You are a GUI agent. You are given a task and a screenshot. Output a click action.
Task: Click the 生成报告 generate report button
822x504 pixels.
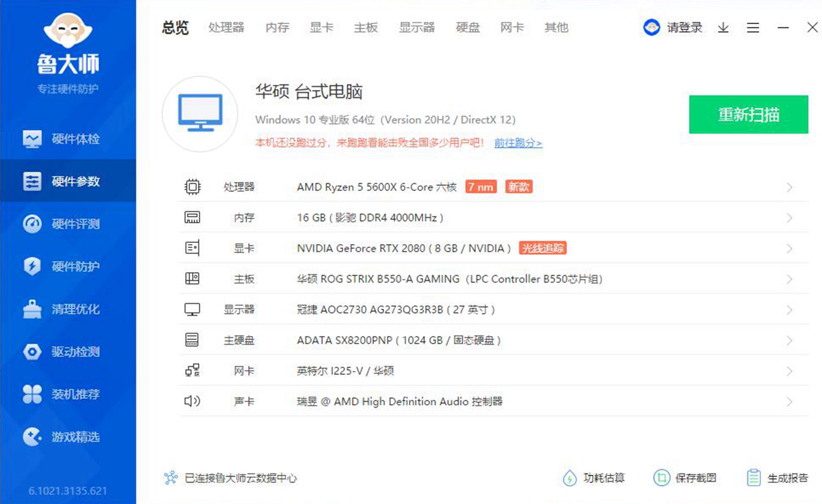point(778,478)
